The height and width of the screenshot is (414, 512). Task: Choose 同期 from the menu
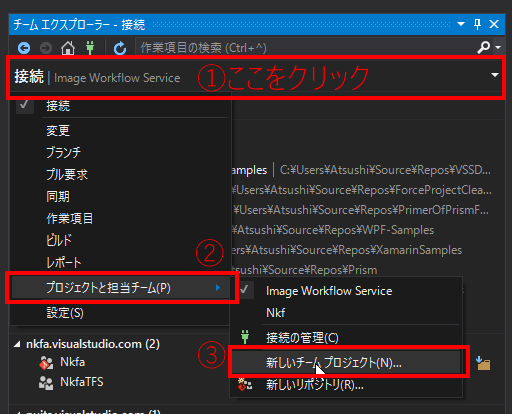120,196
